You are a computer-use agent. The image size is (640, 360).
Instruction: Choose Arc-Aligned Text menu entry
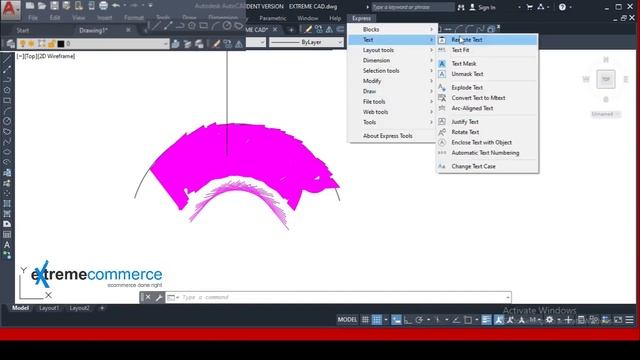click(487, 108)
